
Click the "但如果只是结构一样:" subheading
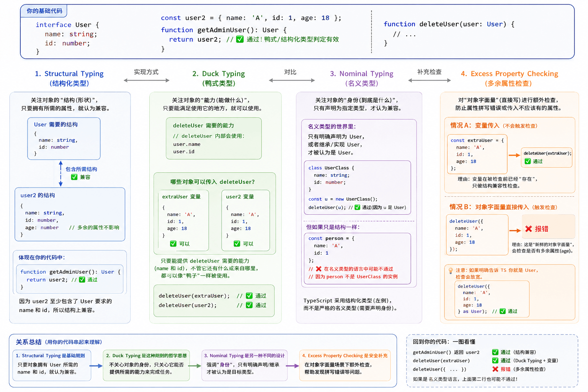[333, 227]
